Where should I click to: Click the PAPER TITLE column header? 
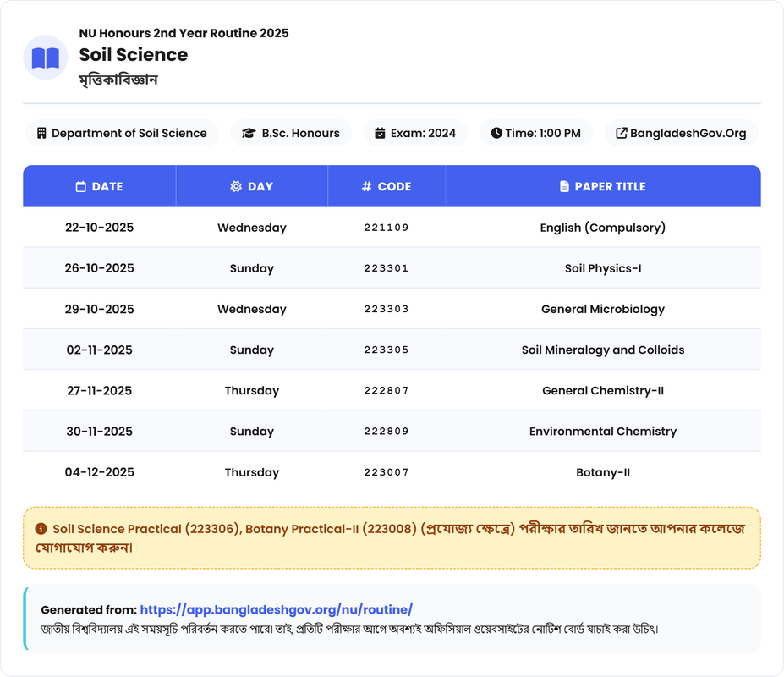tap(603, 186)
